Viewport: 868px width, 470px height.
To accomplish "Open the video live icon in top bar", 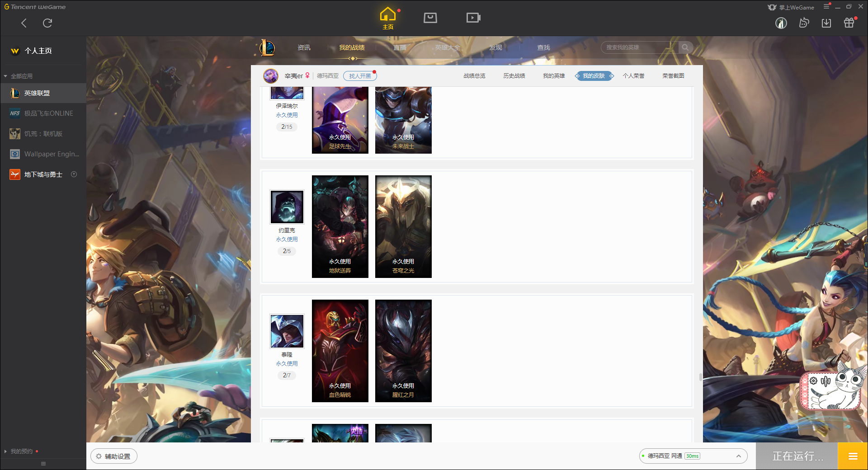I will click(473, 18).
